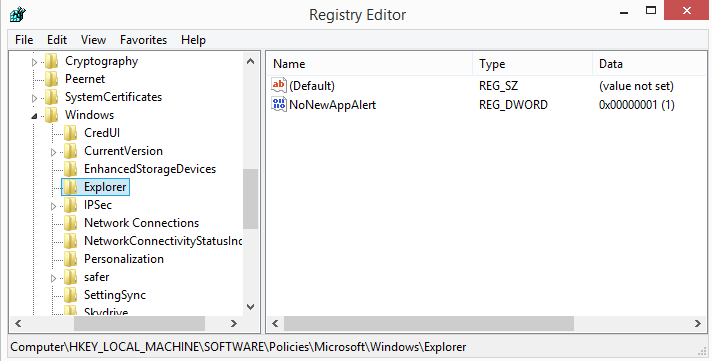Select the Windows key label
712x361 pixels.
(x=89, y=115)
